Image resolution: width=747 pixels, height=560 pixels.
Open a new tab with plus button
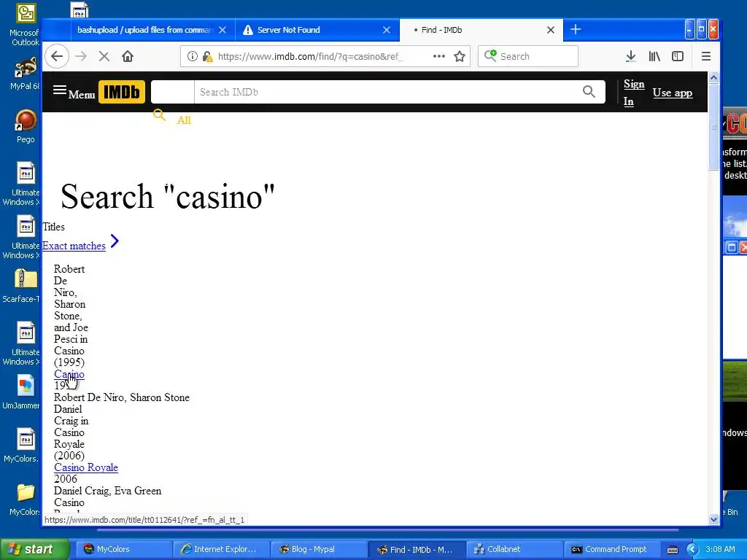576,29
